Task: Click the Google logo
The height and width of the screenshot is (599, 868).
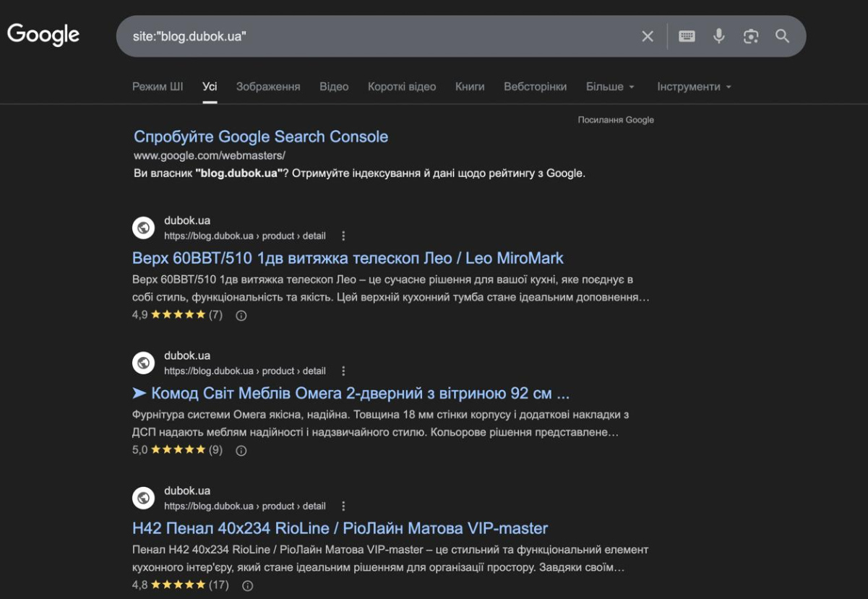Action: coord(43,35)
